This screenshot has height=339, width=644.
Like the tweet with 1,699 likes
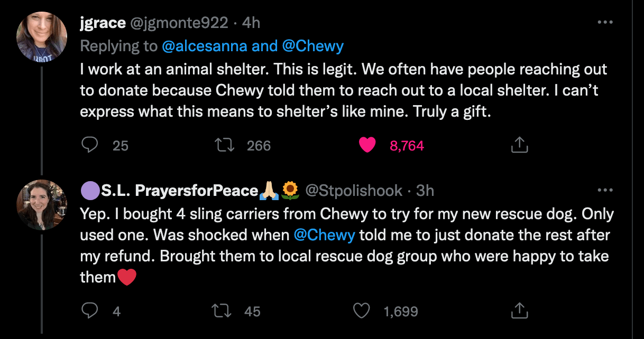pyautogui.click(x=362, y=311)
